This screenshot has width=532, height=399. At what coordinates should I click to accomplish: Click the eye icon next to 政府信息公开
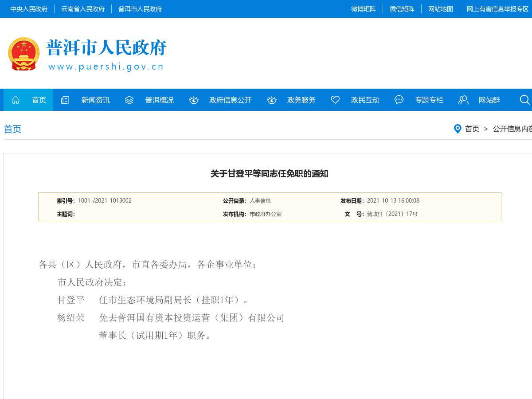(x=193, y=100)
